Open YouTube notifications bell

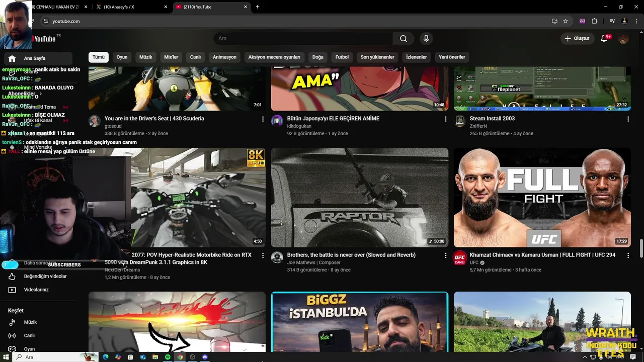tap(605, 39)
